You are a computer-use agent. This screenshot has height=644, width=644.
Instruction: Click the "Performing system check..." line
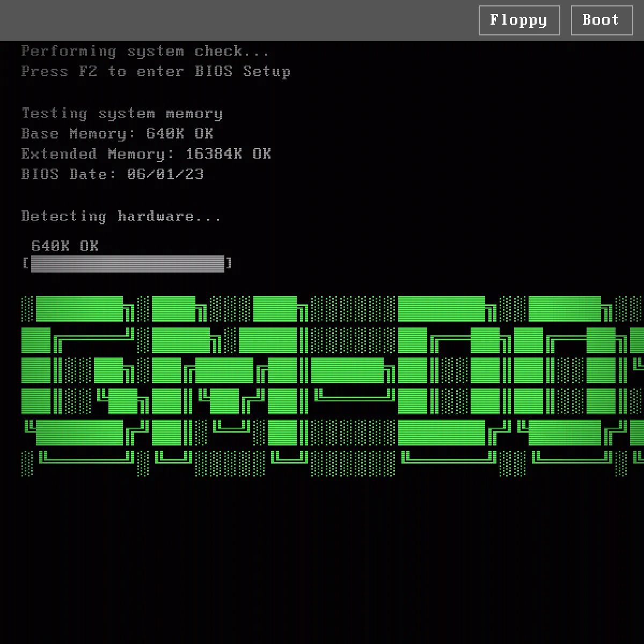145,52
